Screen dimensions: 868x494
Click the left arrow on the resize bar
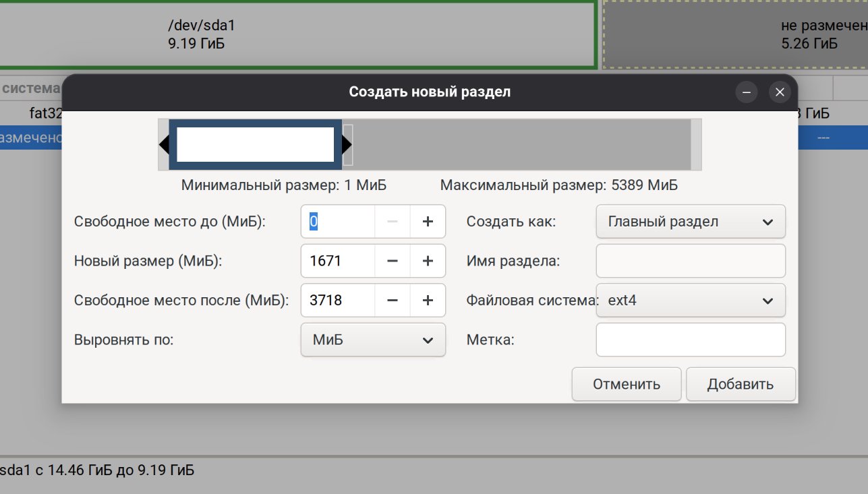(164, 144)
